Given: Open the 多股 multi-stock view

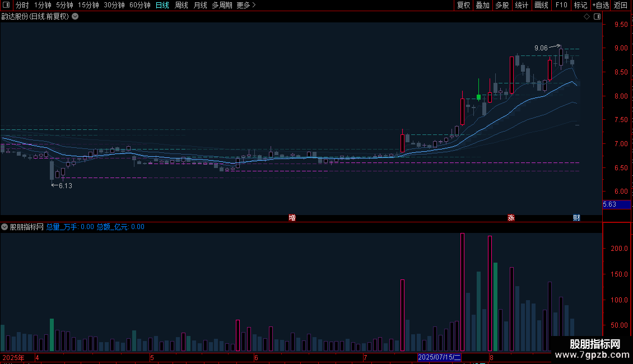Looking at the screenshot, I should [x=502, y=5].
